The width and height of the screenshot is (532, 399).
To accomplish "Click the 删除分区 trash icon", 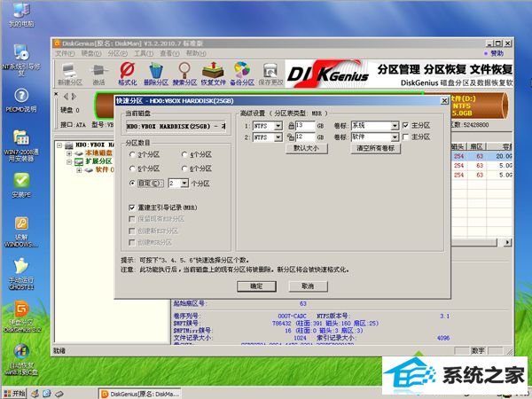I will click(x=156, y=74).
